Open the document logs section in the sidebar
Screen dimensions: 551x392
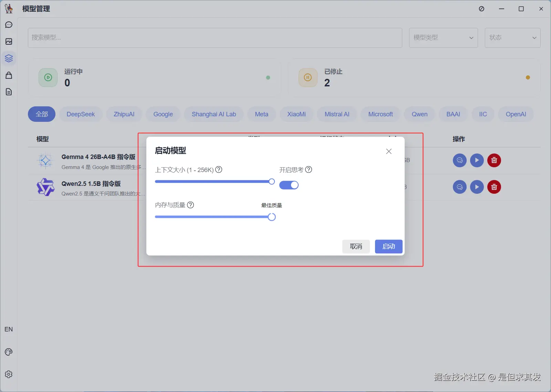pos(9,92)
